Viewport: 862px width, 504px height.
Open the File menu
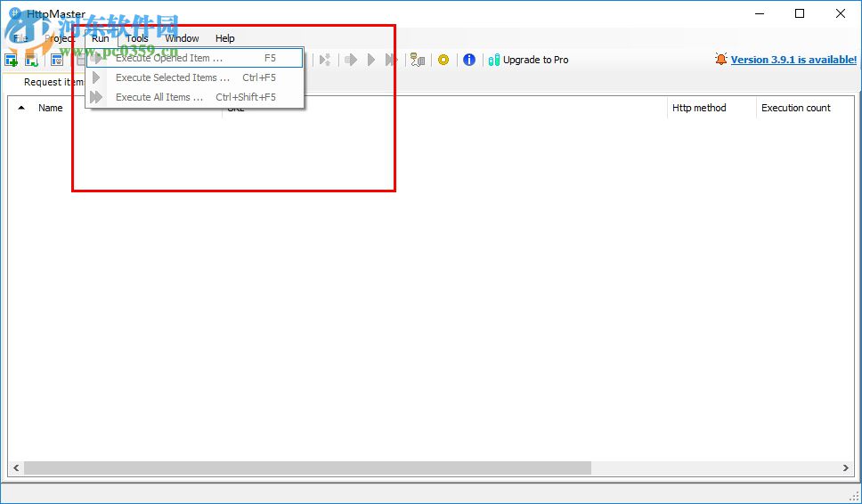20,38
